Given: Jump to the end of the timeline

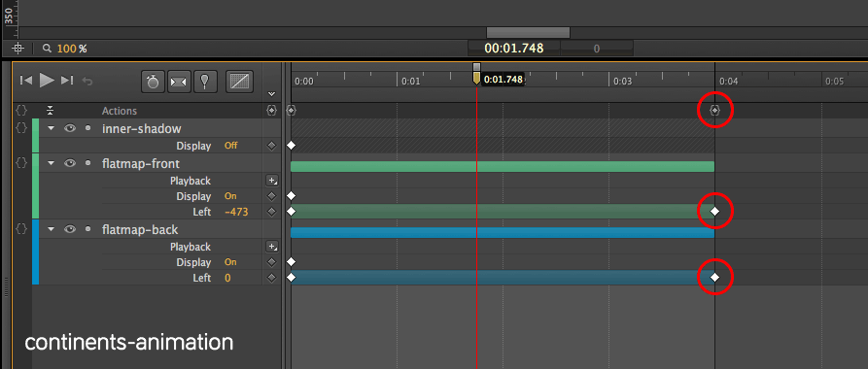Looking at the screenshot, I should coord(67,81).
